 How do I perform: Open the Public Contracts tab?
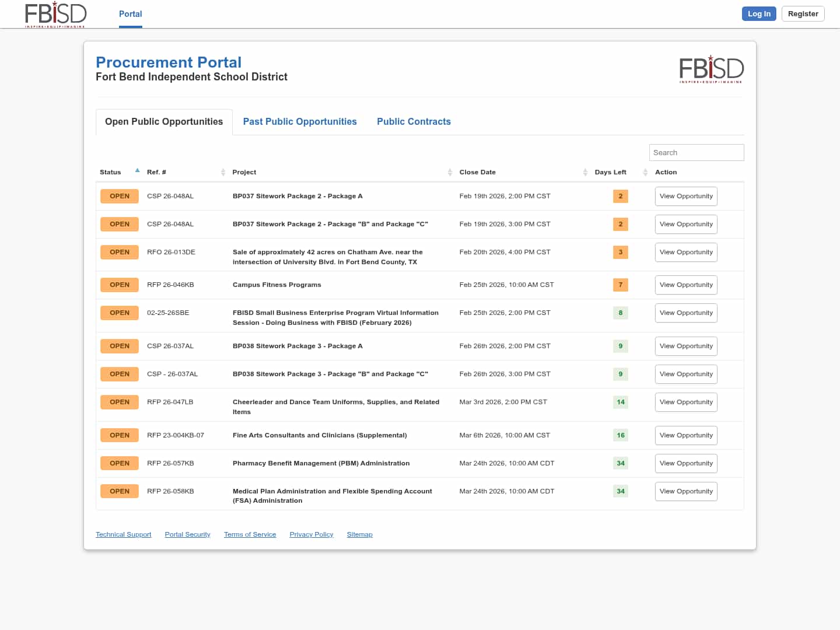[414, 121]
